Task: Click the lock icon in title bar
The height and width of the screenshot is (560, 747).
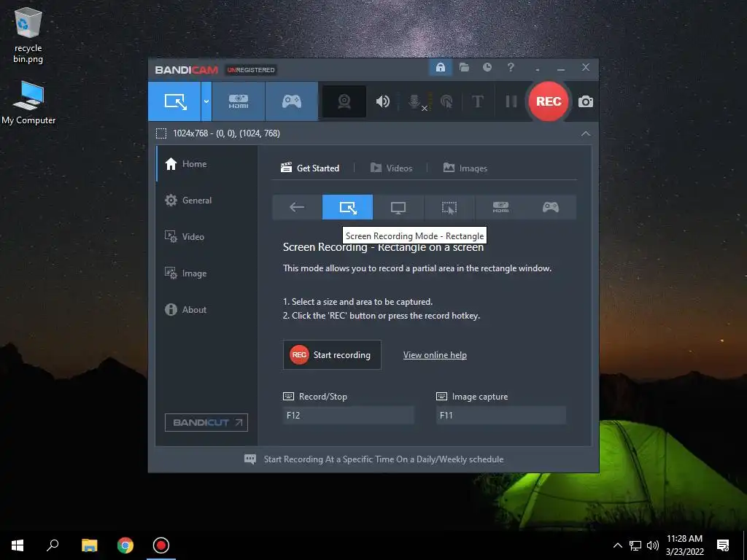Action: [440, 67]
